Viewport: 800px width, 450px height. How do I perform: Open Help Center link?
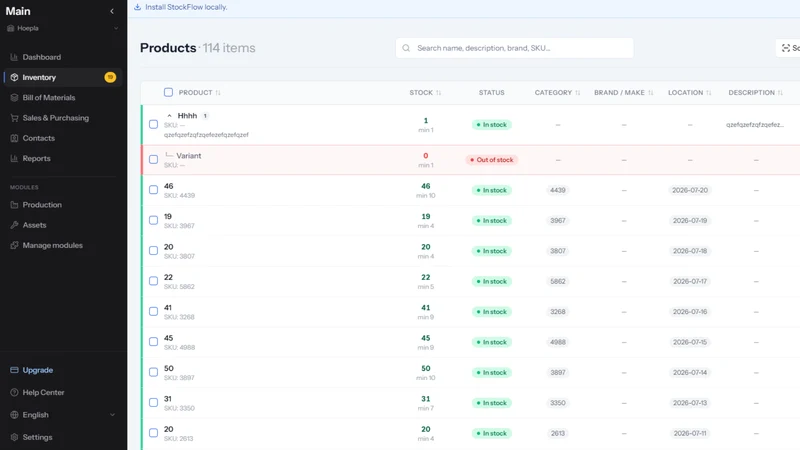(43, 392)
